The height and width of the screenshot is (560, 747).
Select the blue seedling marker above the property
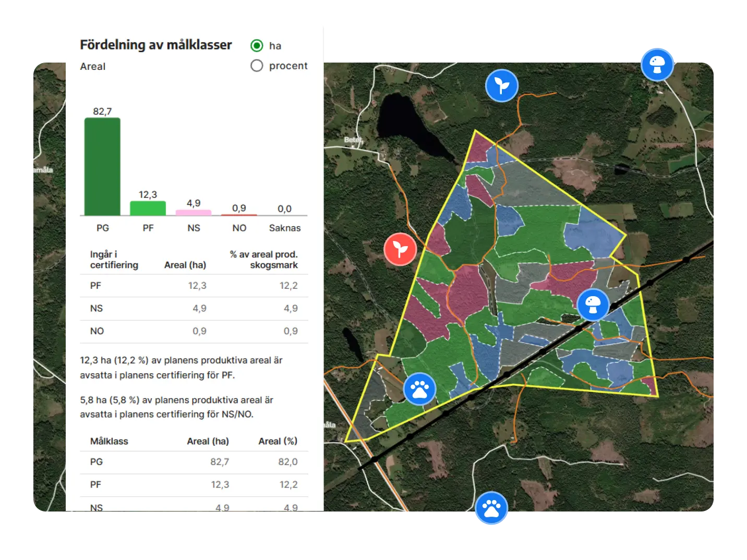coord(502,85)
